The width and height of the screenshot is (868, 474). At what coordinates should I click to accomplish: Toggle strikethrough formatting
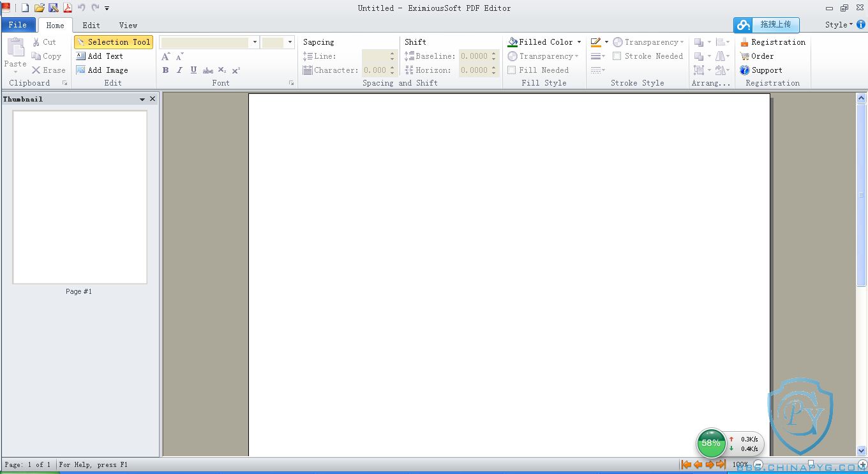[x=208, y=70]
